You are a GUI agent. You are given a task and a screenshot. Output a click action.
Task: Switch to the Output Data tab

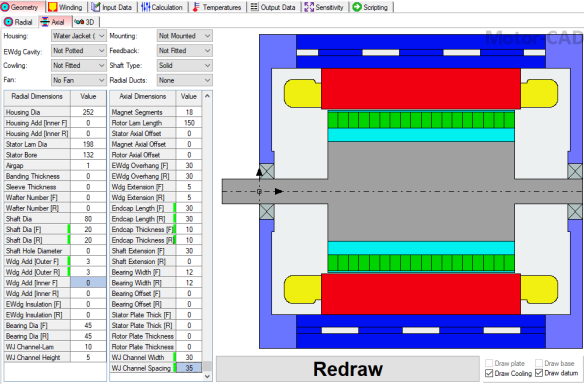tap(273, 7)
